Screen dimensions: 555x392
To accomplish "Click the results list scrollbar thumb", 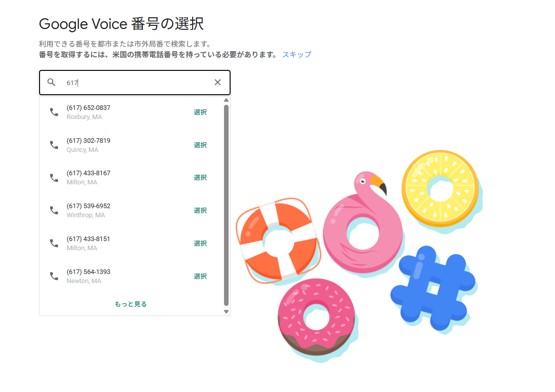I will [226, 205].
